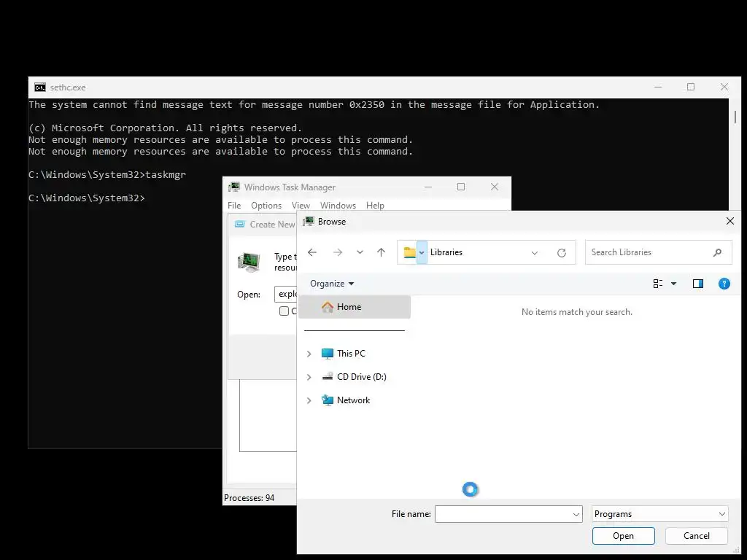Open the File name dropdown arrow
The height and width of the screenshot is (560, 747).
click(576, 514)
